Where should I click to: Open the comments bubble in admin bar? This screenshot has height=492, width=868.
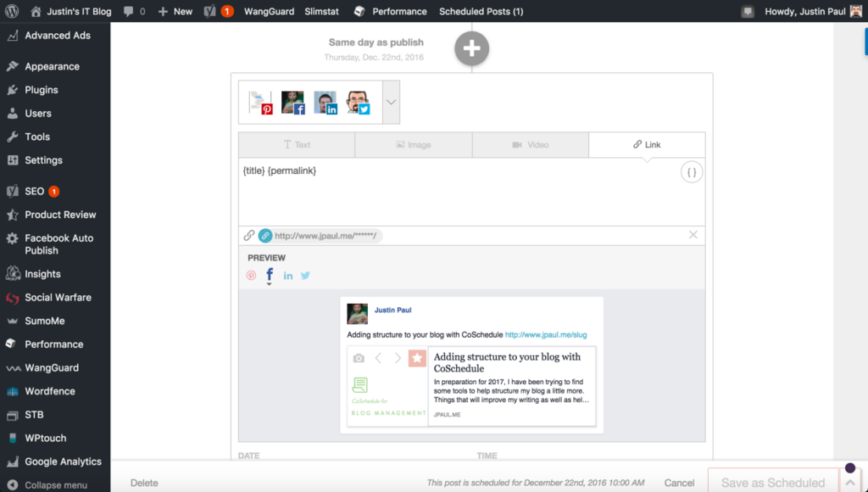point(135,11)
